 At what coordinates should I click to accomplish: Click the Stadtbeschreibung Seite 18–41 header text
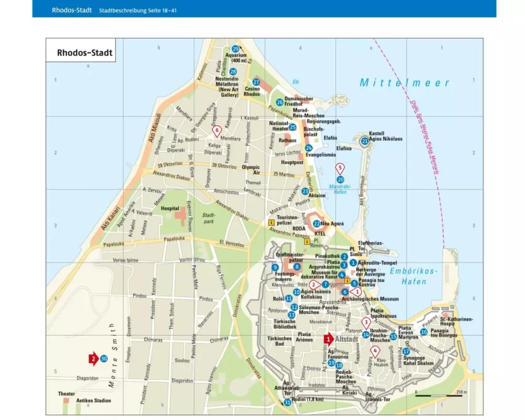point(138,10)
